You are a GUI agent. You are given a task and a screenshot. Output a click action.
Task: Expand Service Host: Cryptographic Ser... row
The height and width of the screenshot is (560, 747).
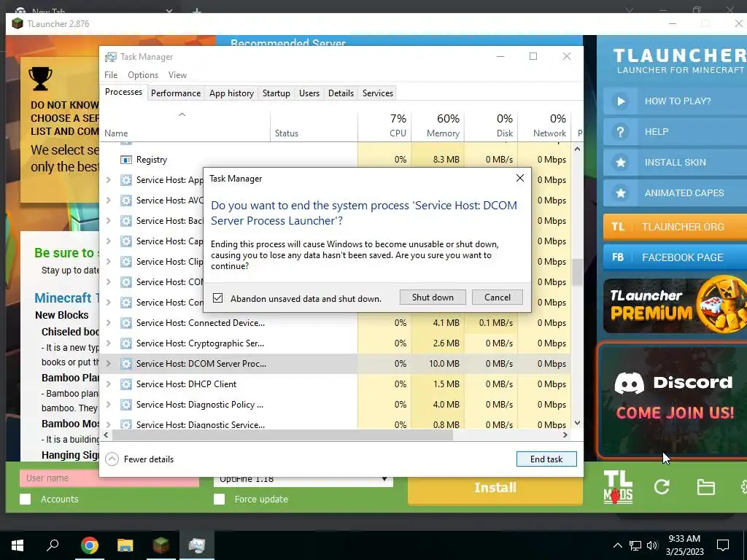[x=109, y=343]
